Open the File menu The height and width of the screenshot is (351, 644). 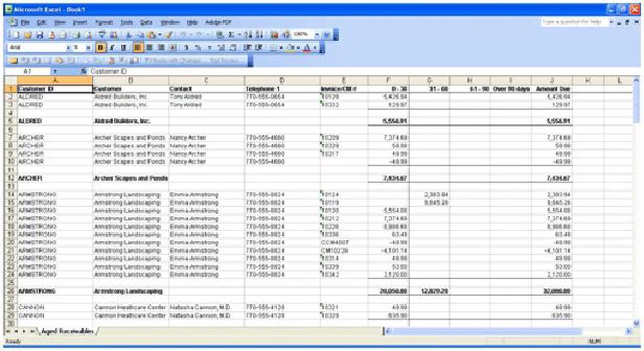[x=25, y=23]
